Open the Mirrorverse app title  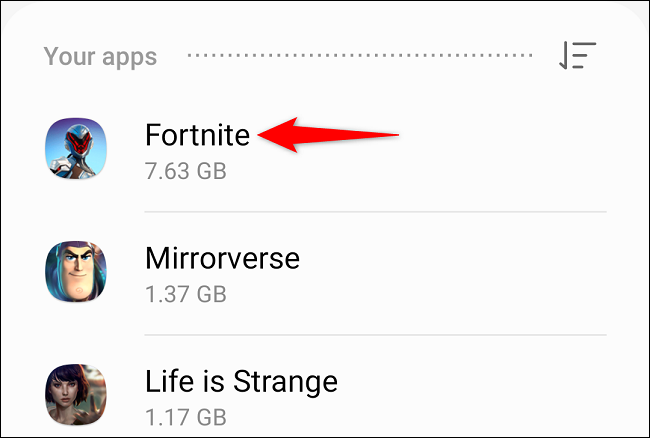click(222, 258)
